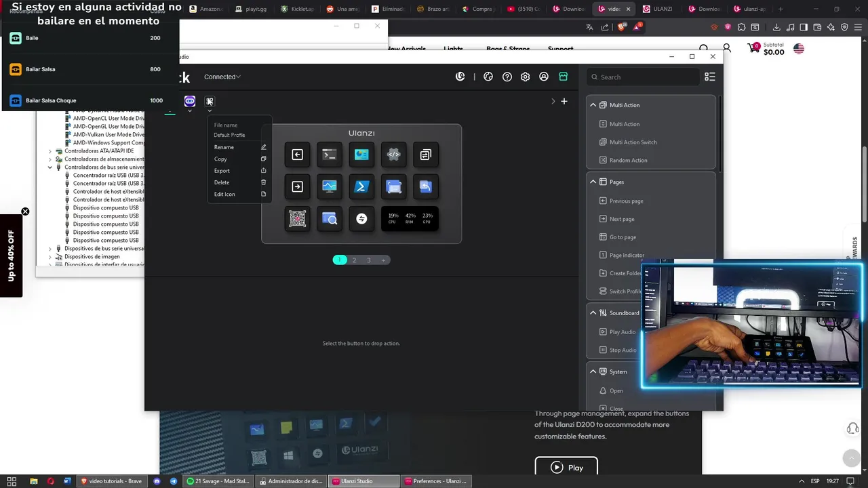Open the Connected device dropdown
This screenshot has height=488, width=868.
[222, 77]
